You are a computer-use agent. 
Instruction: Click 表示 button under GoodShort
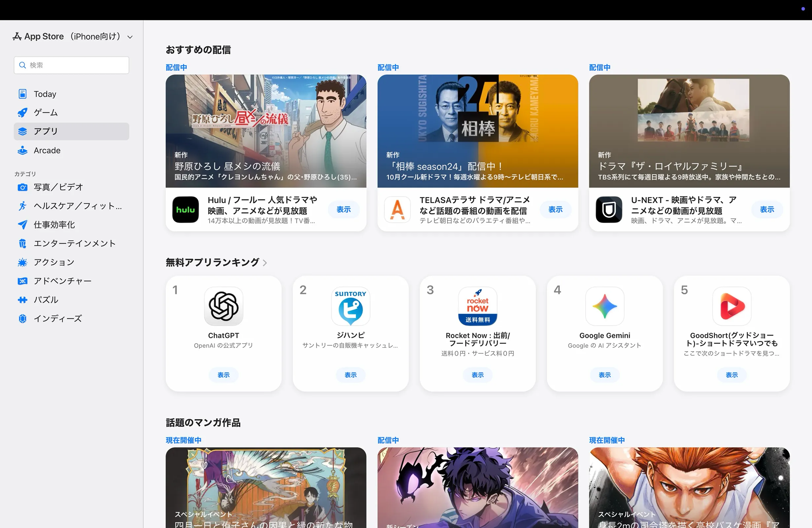point(731,375)
